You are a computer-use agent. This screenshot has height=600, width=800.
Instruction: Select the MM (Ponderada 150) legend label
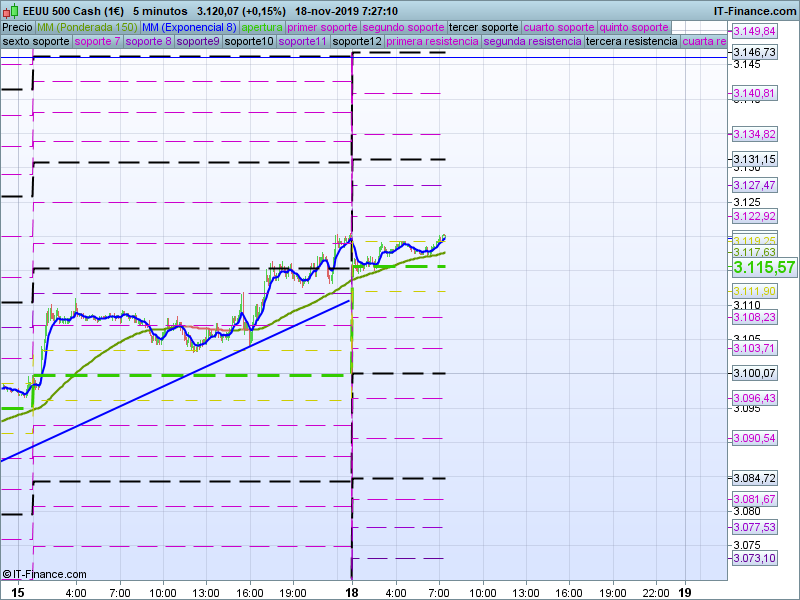tap(87, 27)
